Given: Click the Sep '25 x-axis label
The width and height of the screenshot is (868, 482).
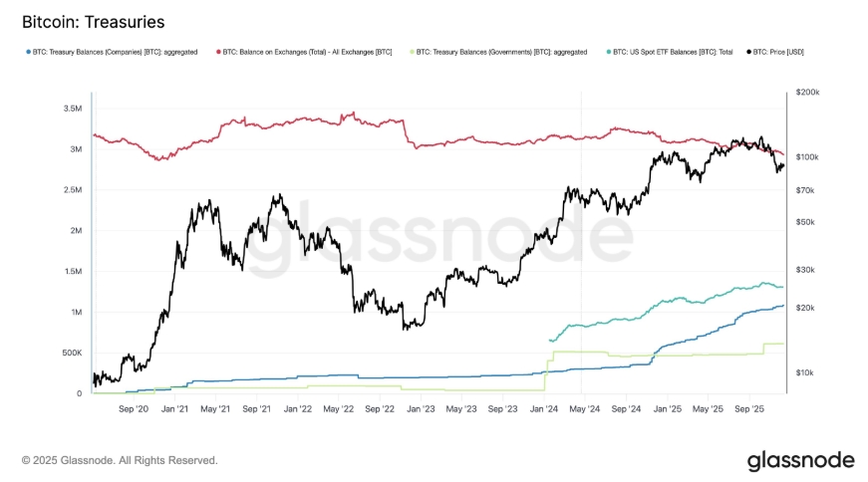Looking at the screenshot, I should coord(749,409).
